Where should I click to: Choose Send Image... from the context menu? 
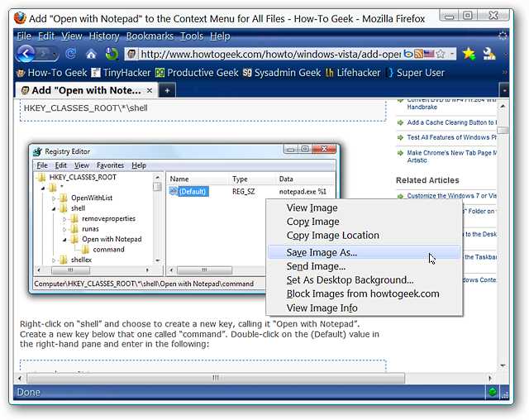click(365, 266)
